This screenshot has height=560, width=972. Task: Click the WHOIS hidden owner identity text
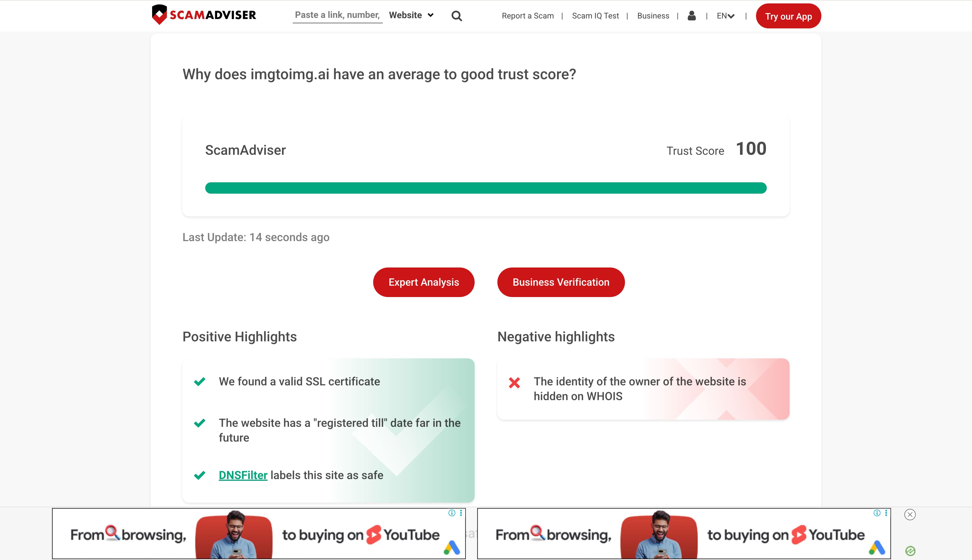click(640, 389)
